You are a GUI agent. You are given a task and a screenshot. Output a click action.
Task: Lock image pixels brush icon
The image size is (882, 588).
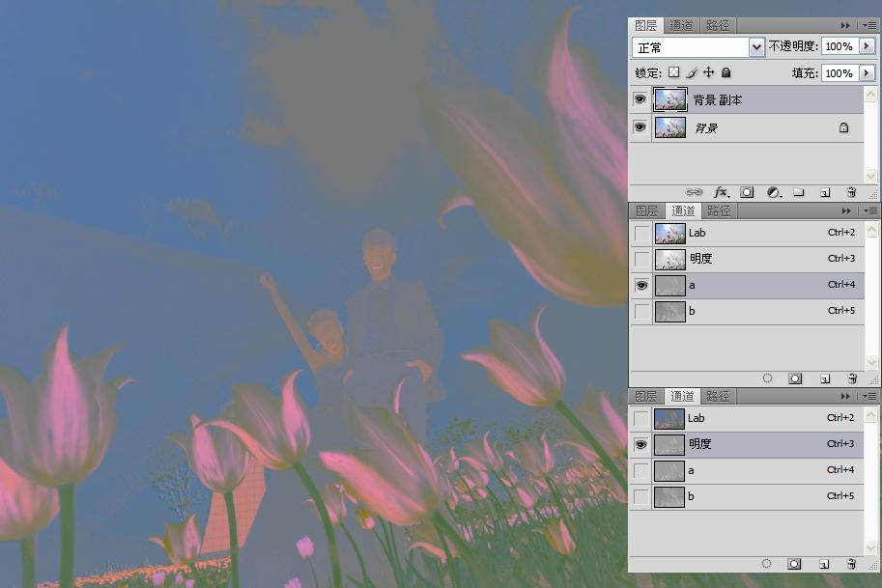(x=692, y=72)
